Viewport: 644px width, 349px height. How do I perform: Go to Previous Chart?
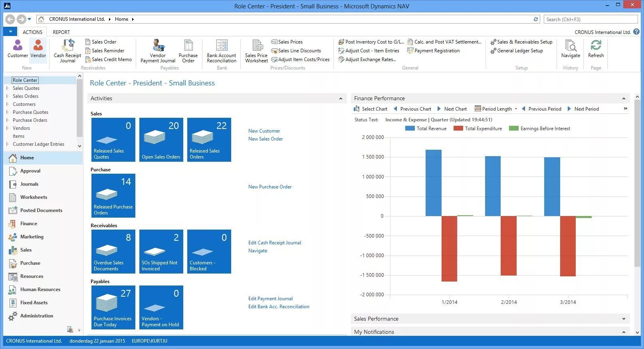coord(412,109)
